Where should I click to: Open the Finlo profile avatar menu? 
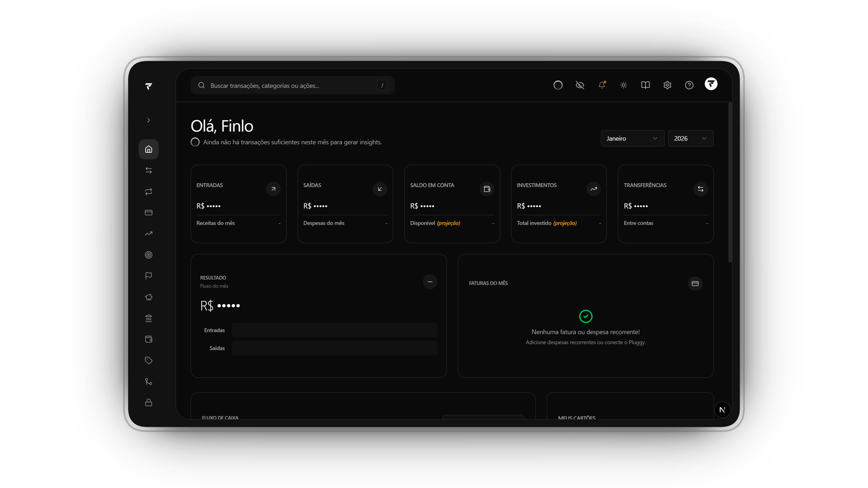click(711, 84)
